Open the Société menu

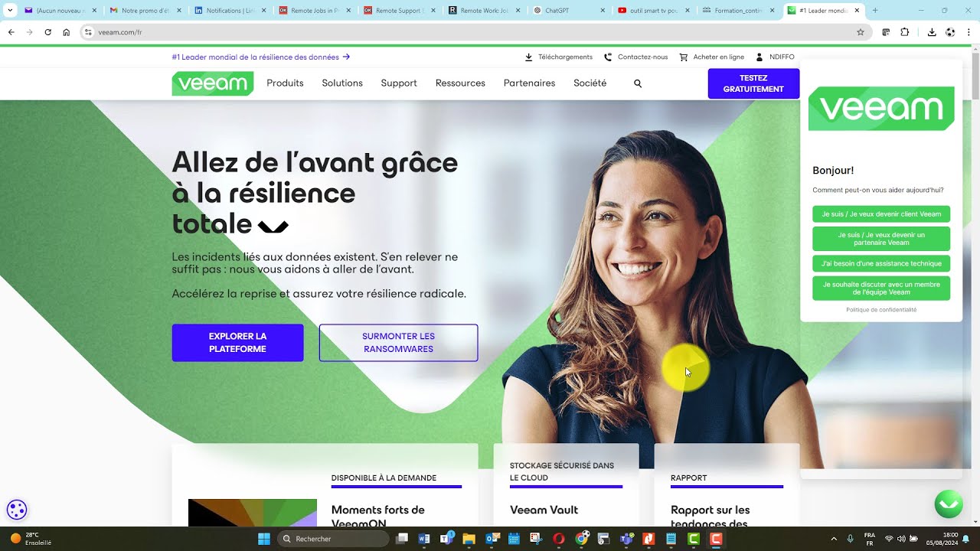tap(590, 83)
